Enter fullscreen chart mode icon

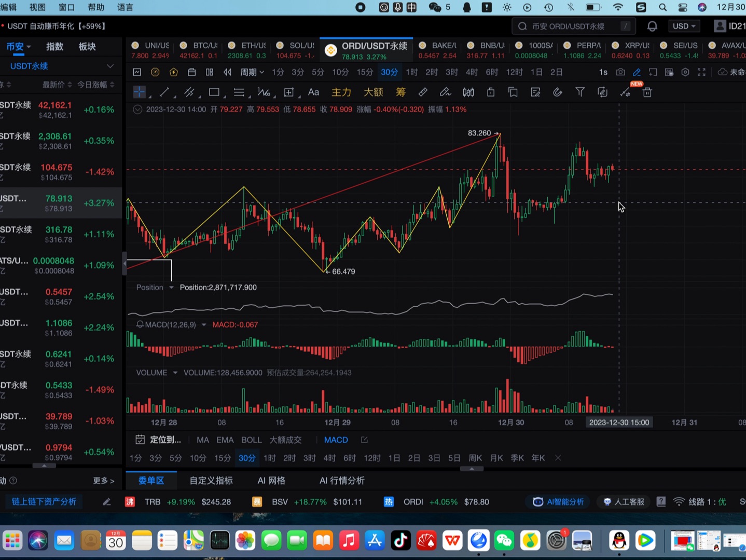701,72
